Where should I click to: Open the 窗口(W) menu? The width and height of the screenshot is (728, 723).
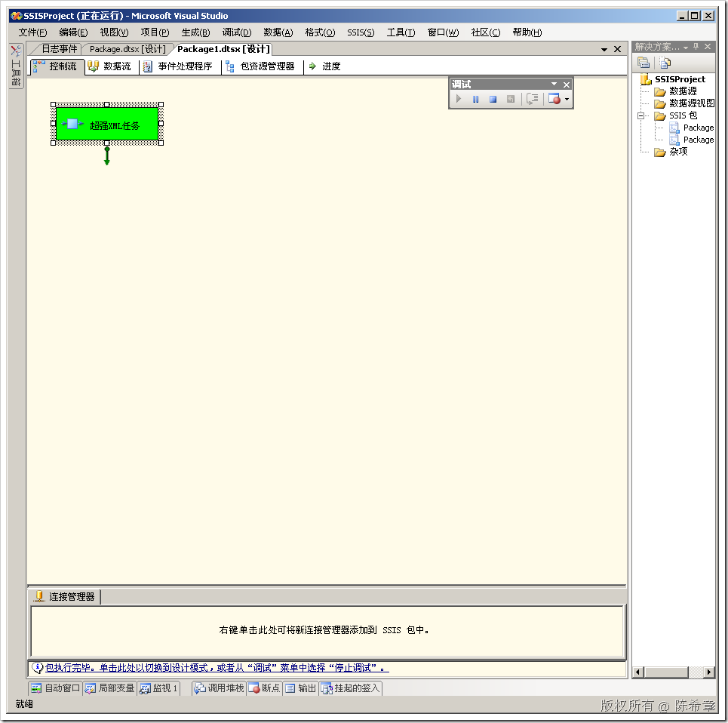(x=443, y=32)
